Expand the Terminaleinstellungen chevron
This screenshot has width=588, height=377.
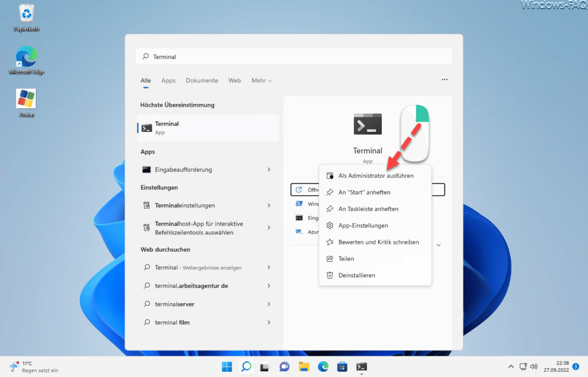click(269, 205)
